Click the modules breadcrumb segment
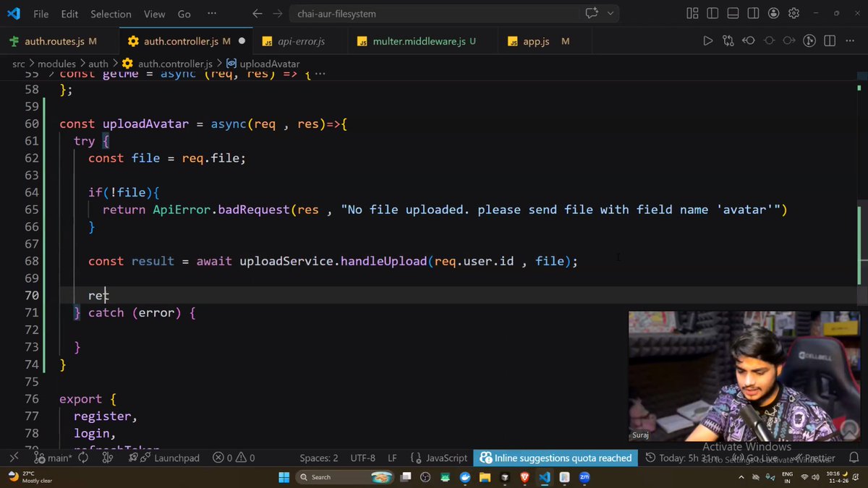 click(56, 64)
